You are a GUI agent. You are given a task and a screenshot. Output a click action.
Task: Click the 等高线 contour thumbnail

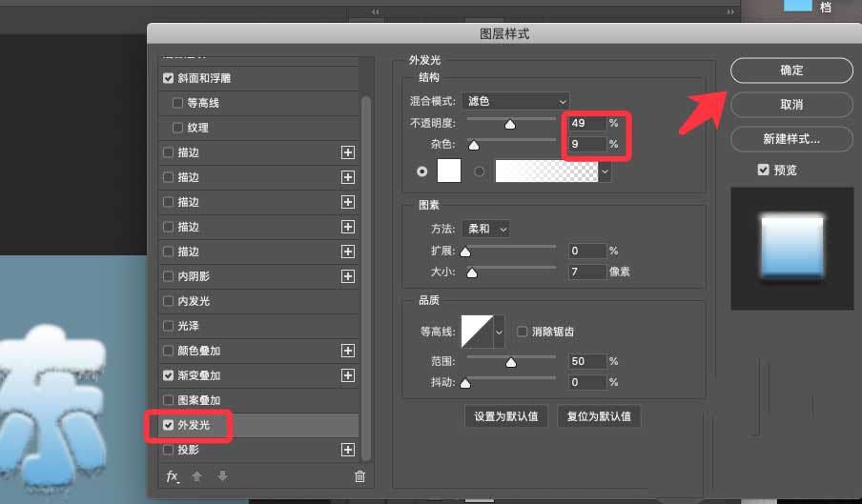(x=477, y=332)
